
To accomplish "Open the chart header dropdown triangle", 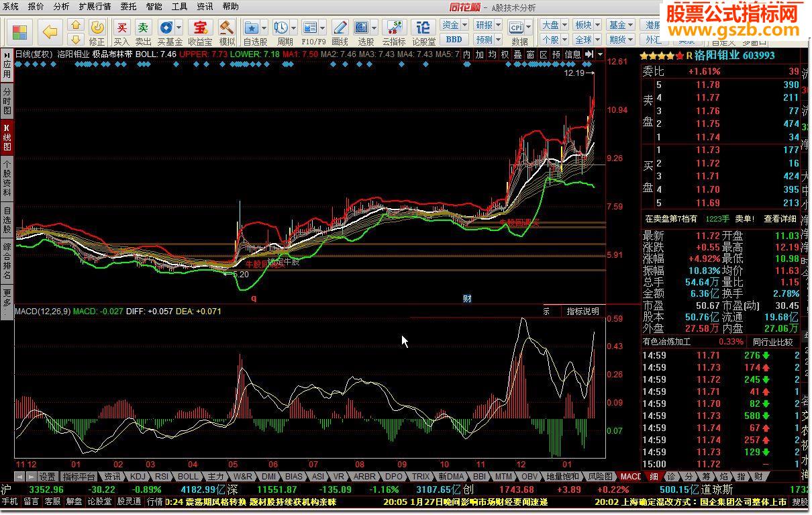I will [600, 54].
